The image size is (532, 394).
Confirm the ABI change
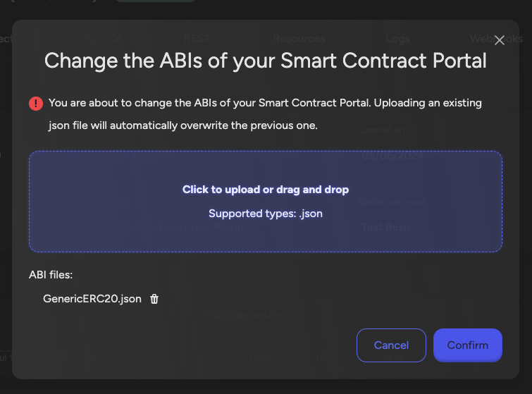[467, 345]
